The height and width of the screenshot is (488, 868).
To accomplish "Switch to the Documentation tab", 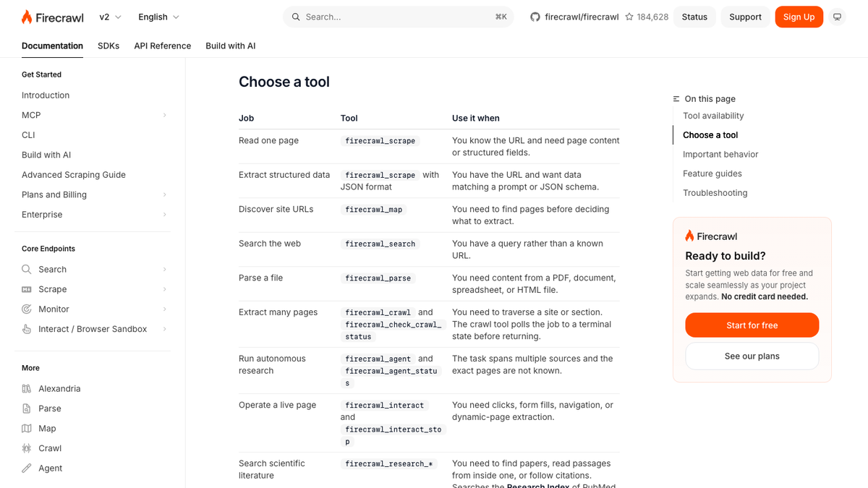I will (x=52, y=46).
